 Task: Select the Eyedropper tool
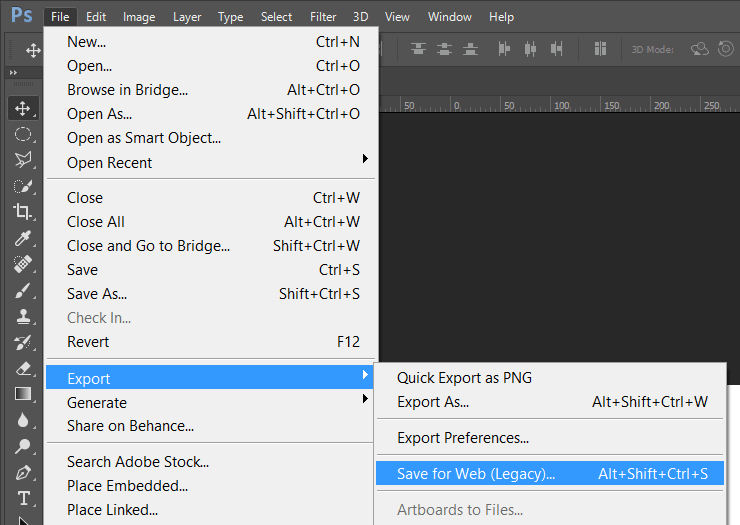[23, 238]
